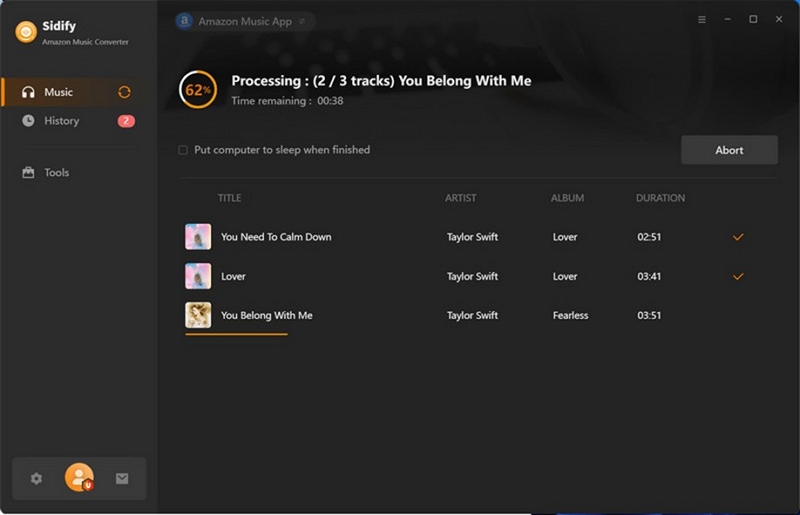
Task: Open the hamburger menu icon
Action: pos(702,19)
